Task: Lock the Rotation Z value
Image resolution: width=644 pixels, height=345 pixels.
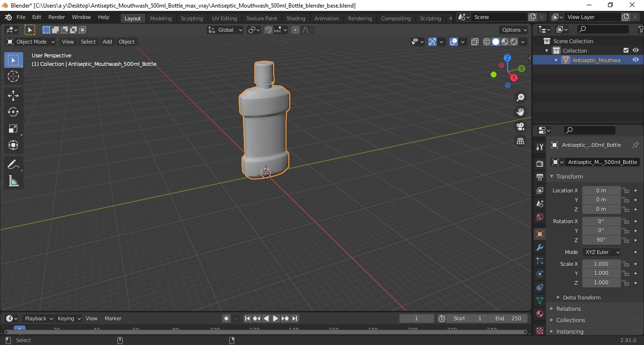Action: tap(626, 240)
